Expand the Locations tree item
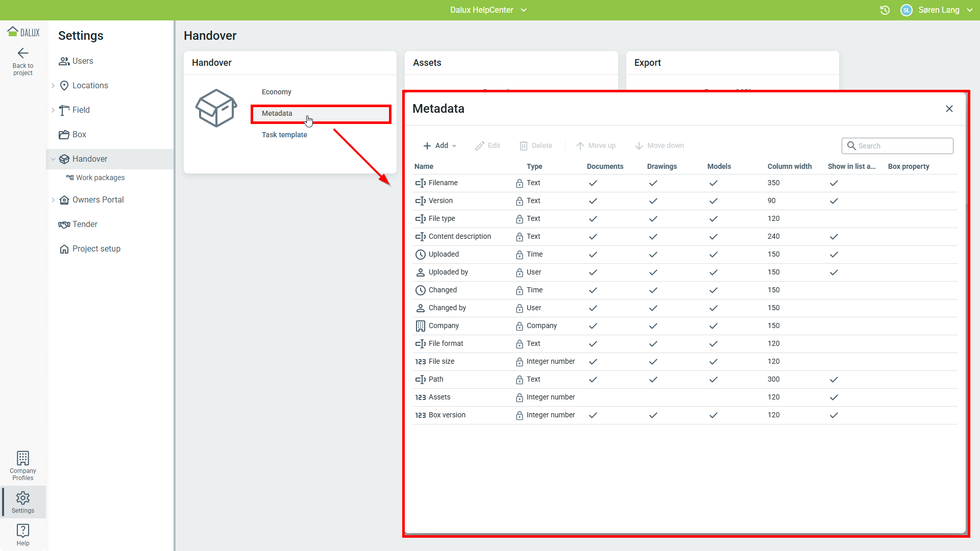980x551 pixels. tap(53, 86)
